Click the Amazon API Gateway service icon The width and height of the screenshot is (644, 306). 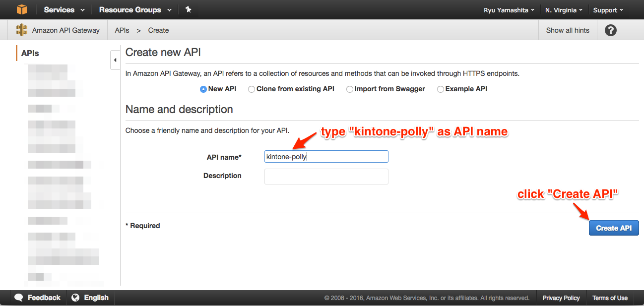[x=22, y=30]
